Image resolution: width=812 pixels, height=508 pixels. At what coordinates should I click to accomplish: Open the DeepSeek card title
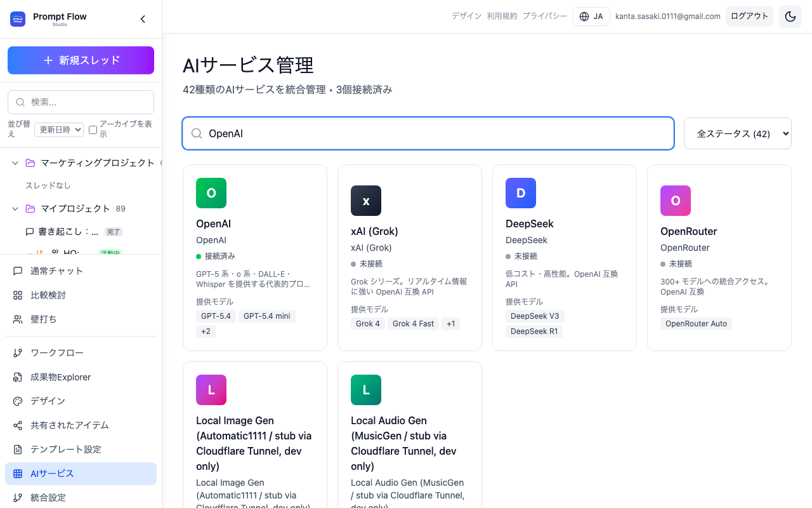[x=530, y=224]
